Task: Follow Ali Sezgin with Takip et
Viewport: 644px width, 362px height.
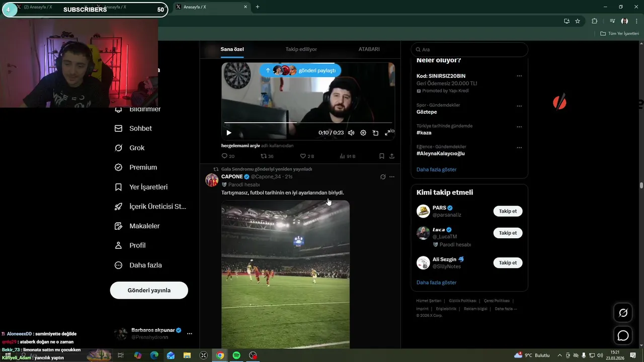Action: click(508, 262)
